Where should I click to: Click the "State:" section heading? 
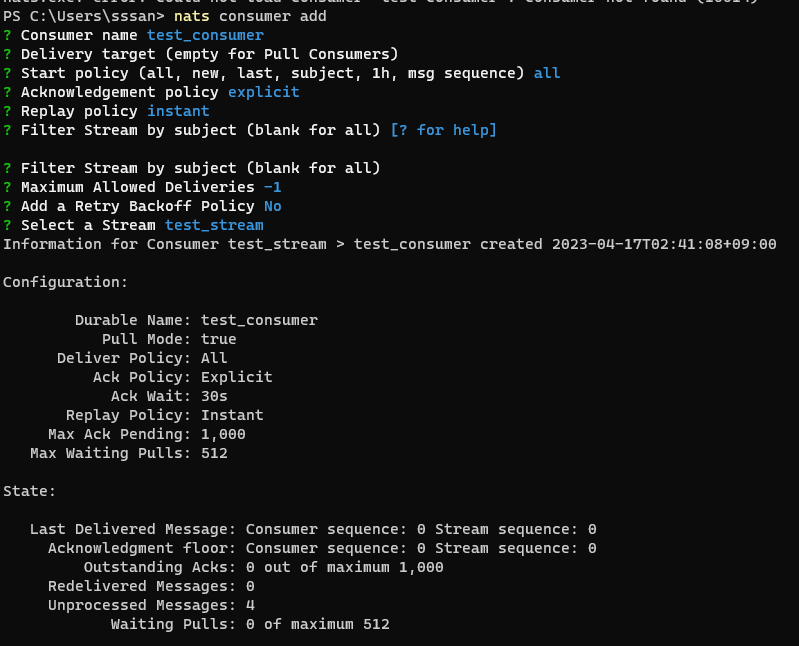(29, 491)
